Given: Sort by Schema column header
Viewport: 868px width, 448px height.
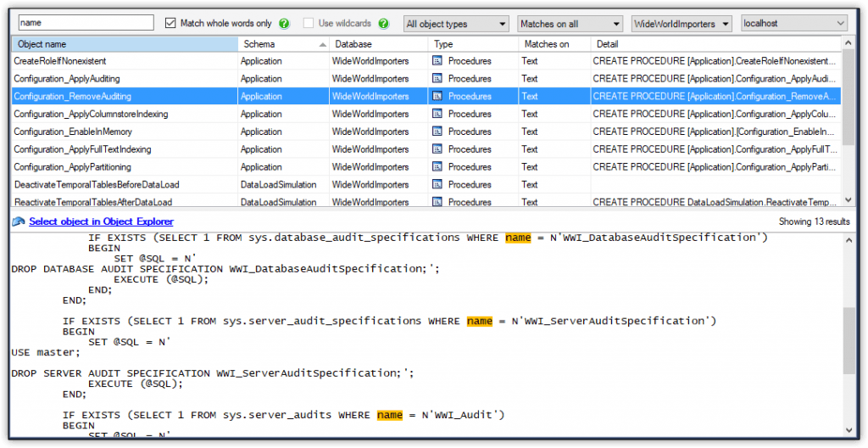Looking at the screenshot, I should coord(283,44).
